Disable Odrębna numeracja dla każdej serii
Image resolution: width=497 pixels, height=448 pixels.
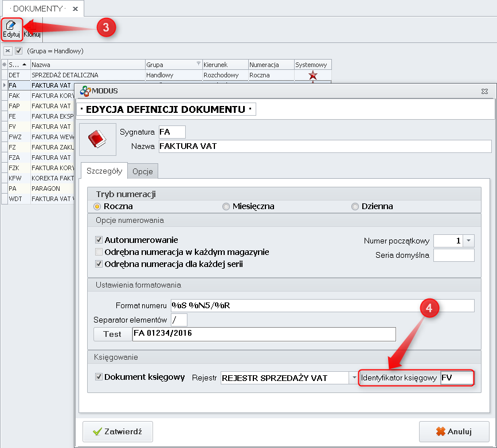(x=99, y=264)
